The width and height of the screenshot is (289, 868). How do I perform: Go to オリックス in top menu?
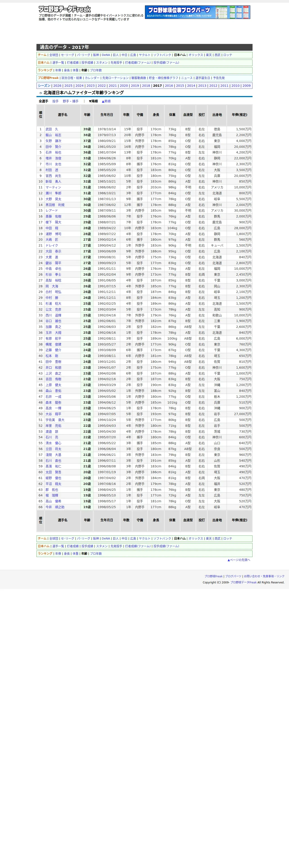[x=196, y=55]
